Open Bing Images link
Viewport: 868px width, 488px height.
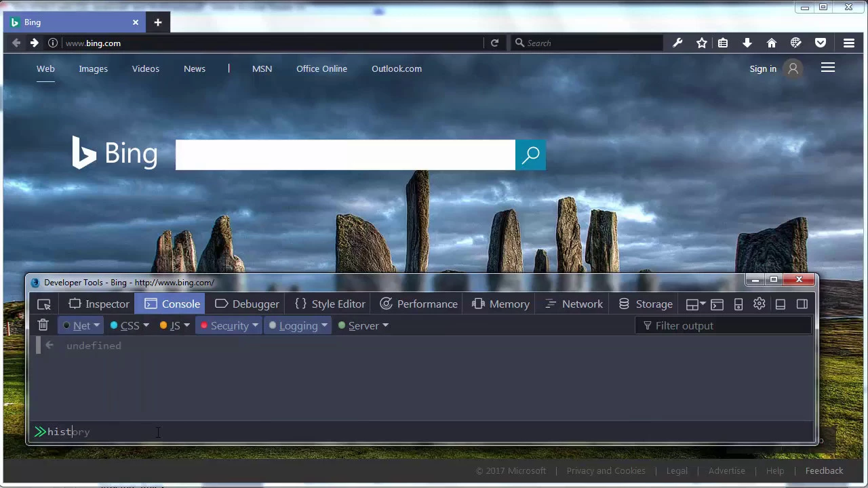(93, 68)
